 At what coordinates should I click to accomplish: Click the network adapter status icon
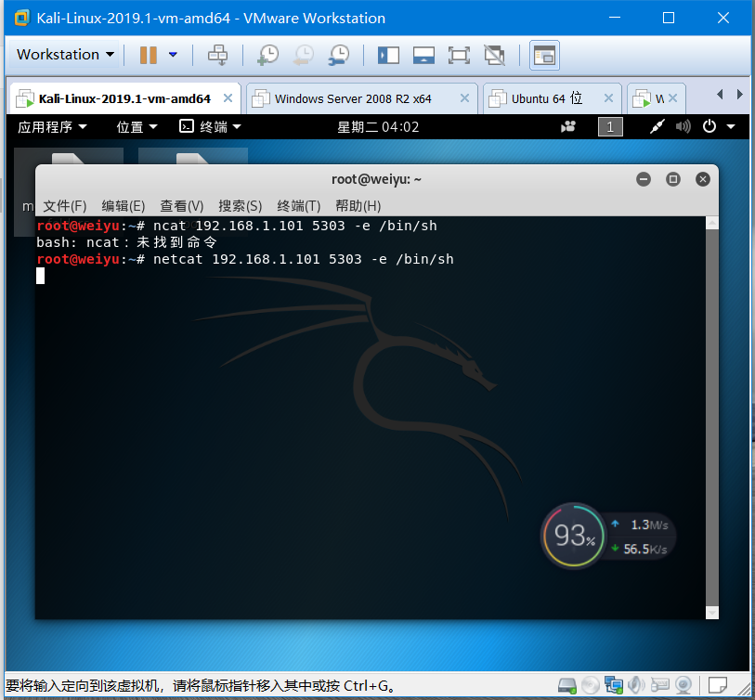coord(614,684)
